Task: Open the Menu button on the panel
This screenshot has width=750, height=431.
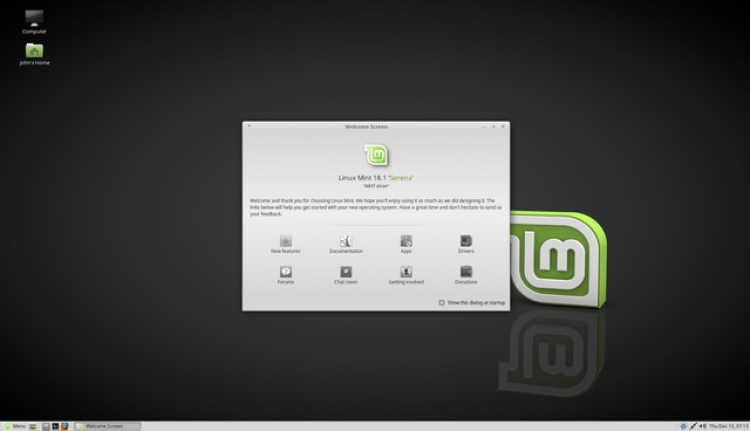Action: [14, 426]
